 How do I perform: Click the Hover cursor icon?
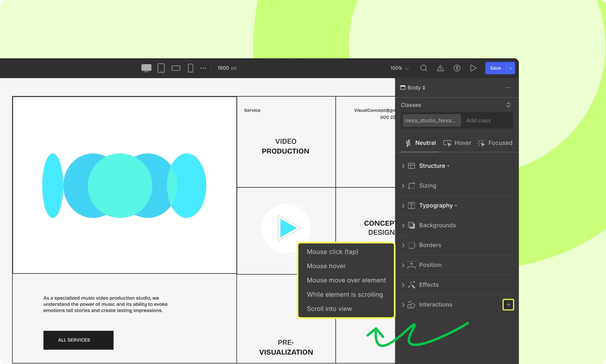pos(447,143)
